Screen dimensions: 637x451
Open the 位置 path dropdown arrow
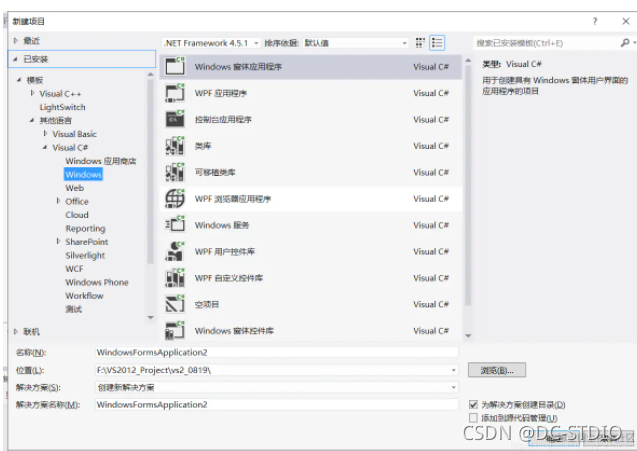(x=453, y=370)
